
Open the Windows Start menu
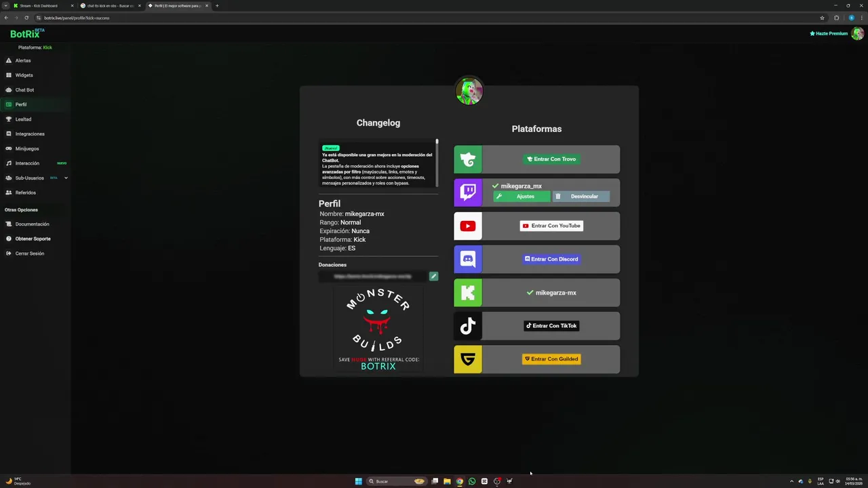(x=359, y=481)
